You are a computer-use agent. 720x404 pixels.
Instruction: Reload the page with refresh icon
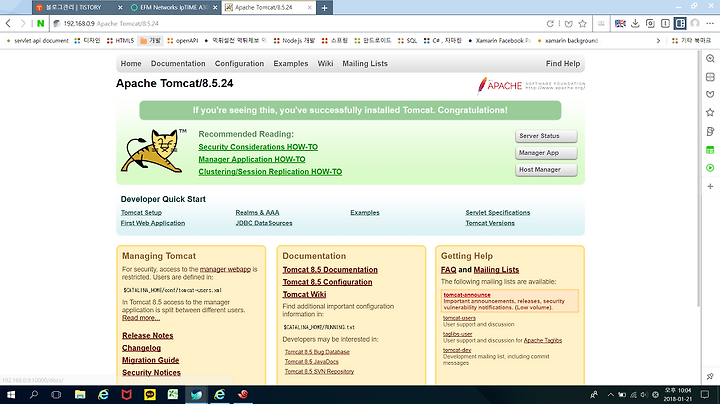point(550,23)
